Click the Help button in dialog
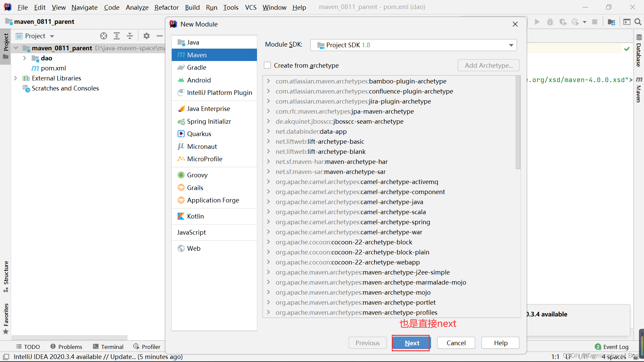 [500, 343]
